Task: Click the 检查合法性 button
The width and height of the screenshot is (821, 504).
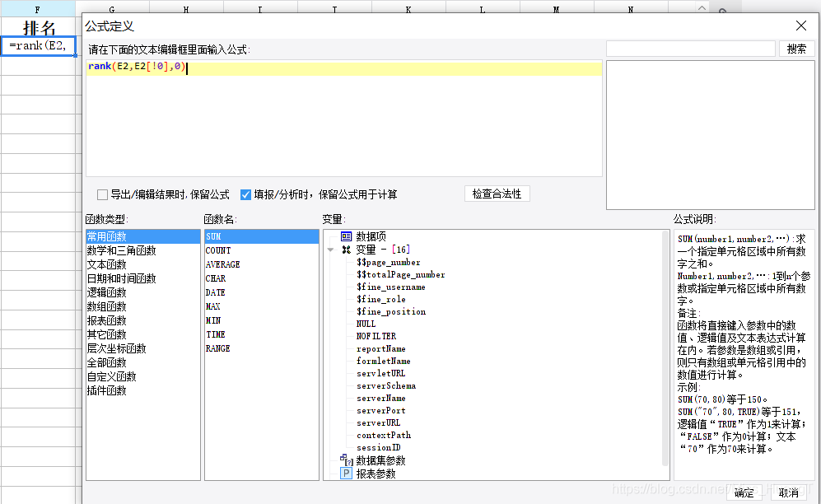Action: 497,194
